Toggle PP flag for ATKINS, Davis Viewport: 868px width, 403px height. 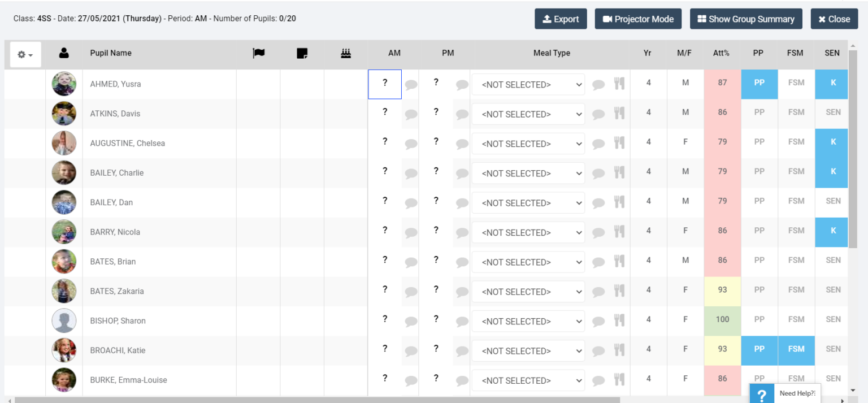point(759,112)
